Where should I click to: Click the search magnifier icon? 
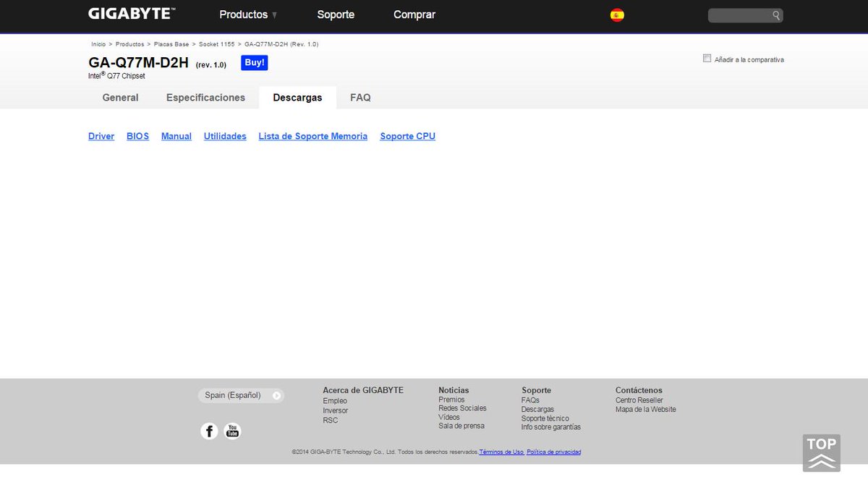coord(775,15)
